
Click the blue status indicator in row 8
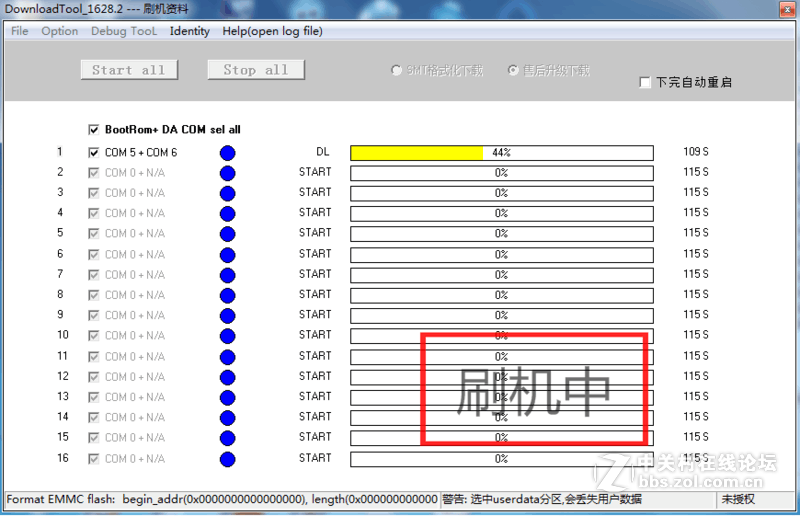(228, 296)
